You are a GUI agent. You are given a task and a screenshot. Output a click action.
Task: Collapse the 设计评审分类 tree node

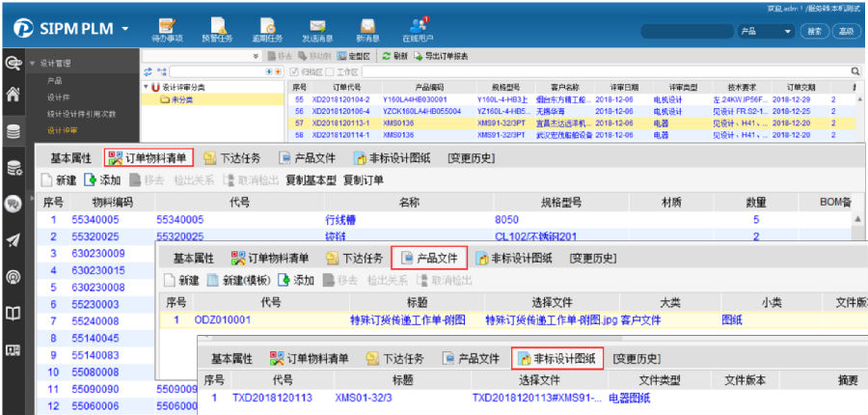point(146,87)
